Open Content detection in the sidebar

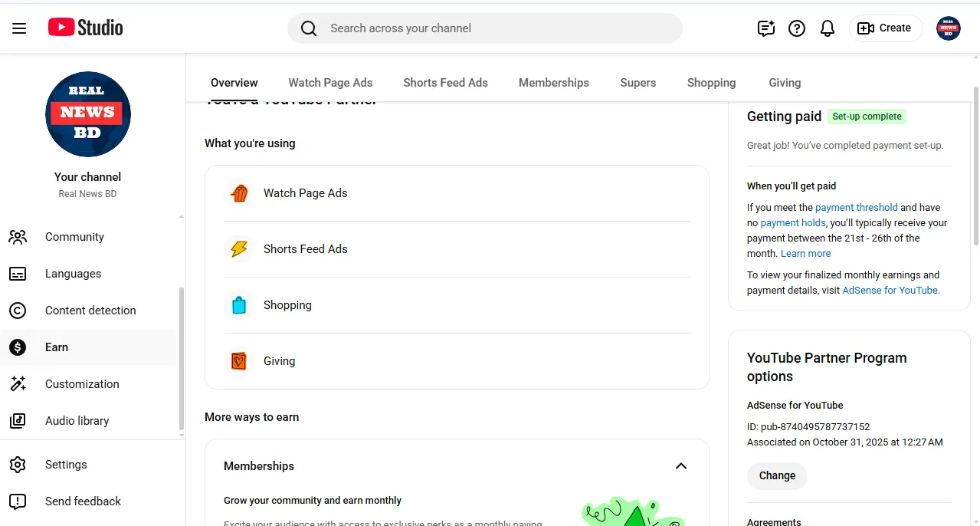88,311
